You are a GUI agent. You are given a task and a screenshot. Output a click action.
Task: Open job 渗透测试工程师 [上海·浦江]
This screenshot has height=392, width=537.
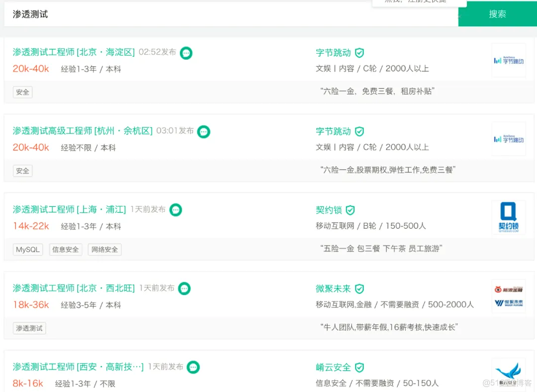[x=69, y=209]
